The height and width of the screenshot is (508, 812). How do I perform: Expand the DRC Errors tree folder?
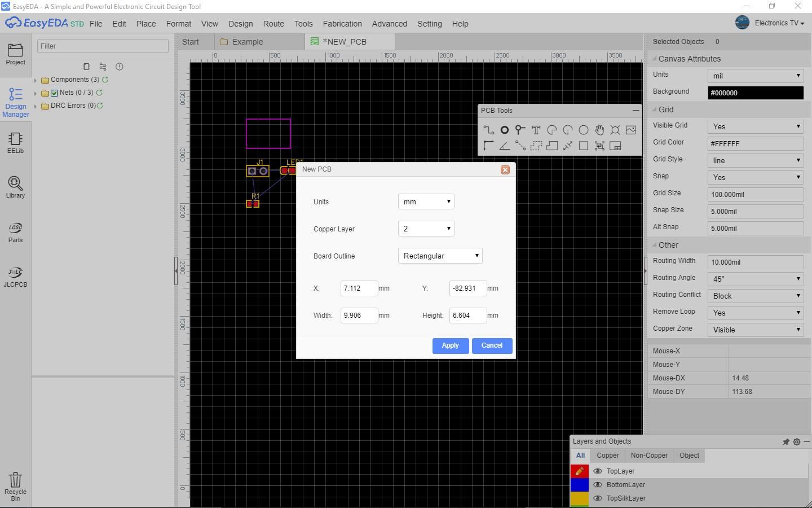[x=36, y=106]
